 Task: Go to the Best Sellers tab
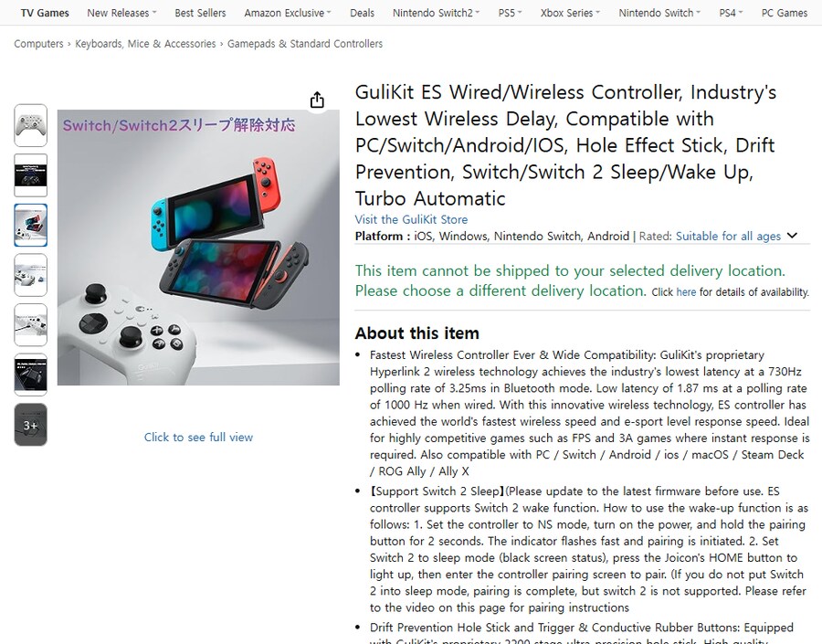pos(200,13)
